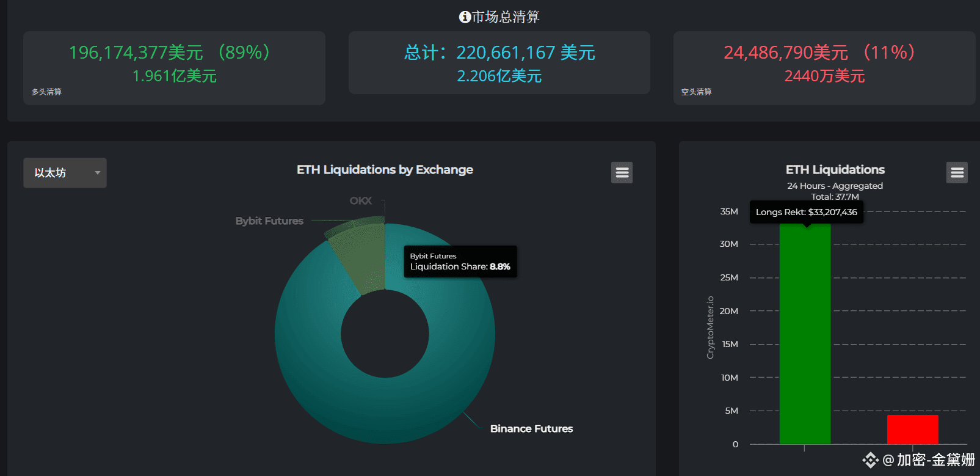Click the 30M y-axis label

[729, 244]
